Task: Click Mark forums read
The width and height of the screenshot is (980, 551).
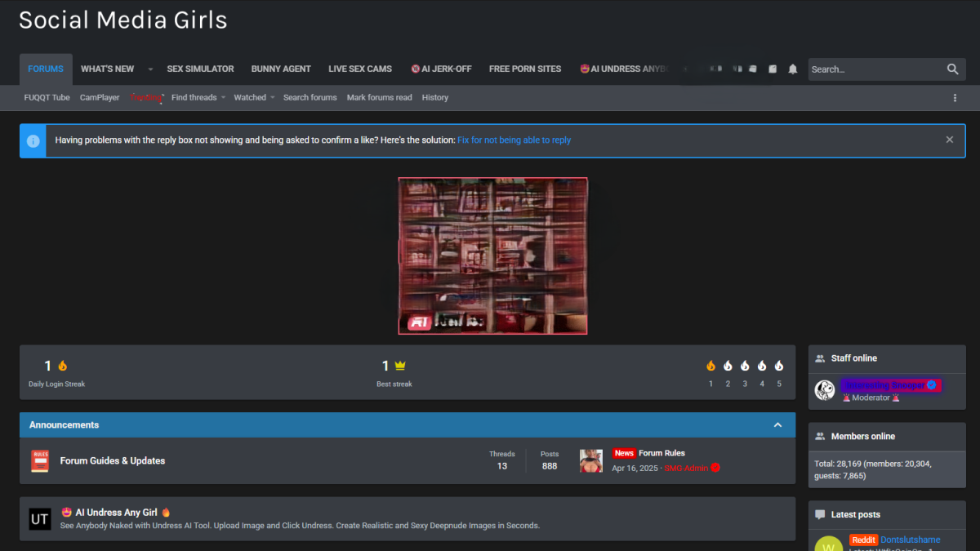Action: tap(379, 98)
